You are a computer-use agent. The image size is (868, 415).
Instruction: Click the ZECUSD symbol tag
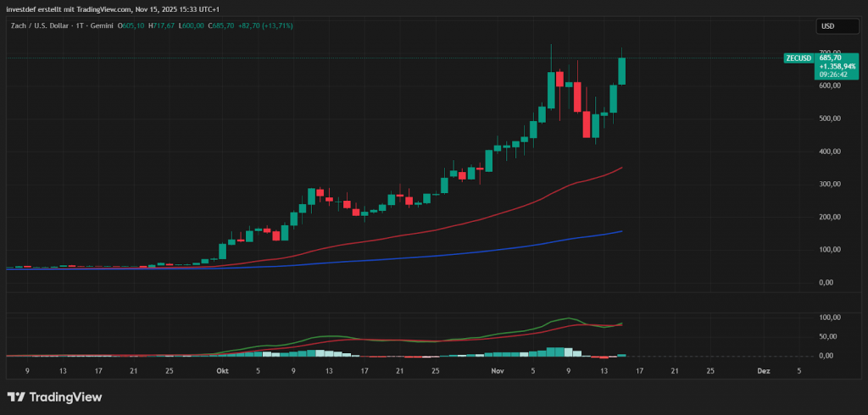798,58
